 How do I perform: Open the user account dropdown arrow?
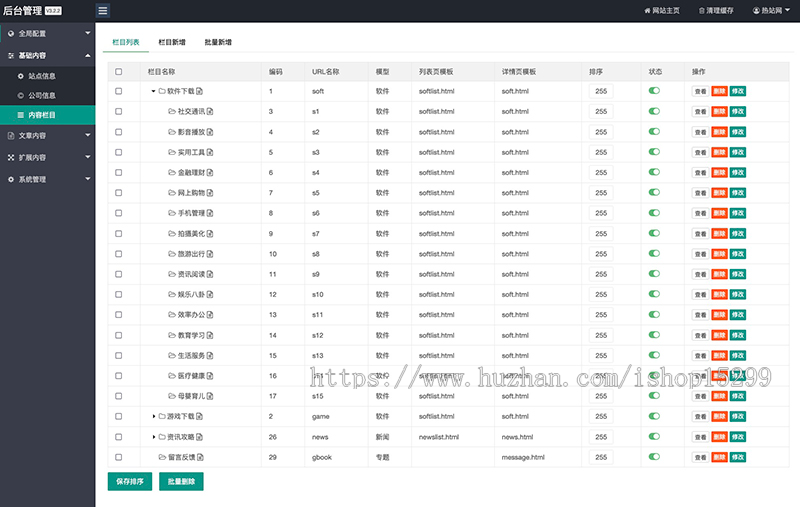point(787,10)
